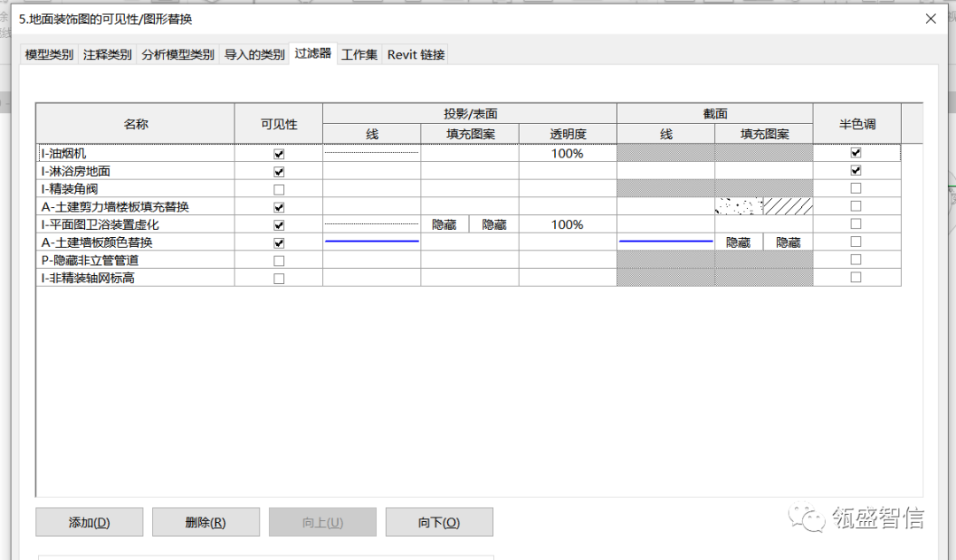956x560 pixels.
Task: Edit projection line override for I-油烟机
Action: coord(371,152)
